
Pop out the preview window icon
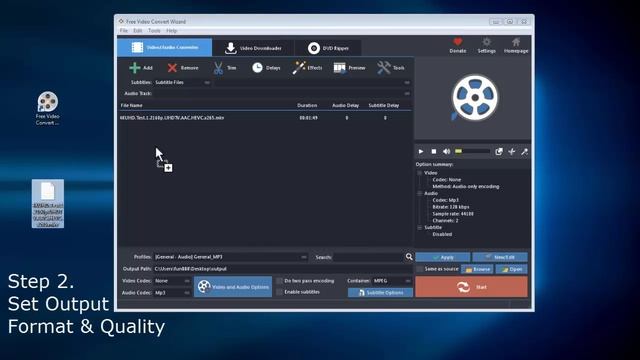[499, 151]
